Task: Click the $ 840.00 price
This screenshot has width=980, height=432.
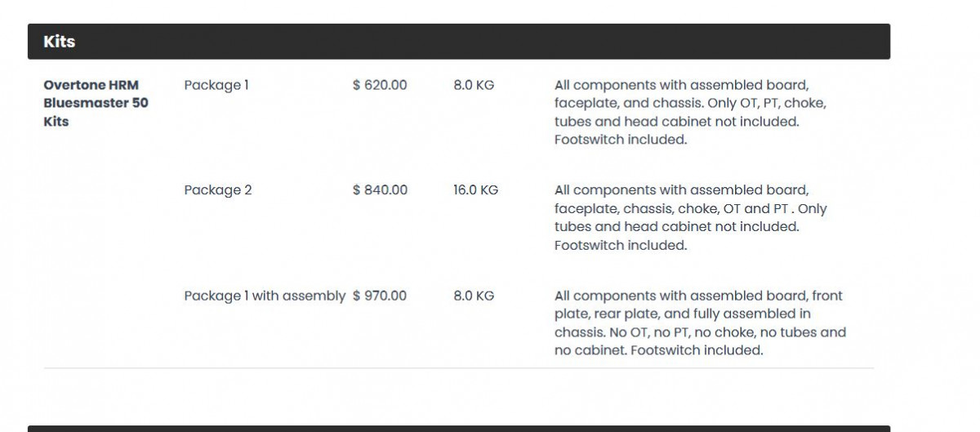Action: [x=380, y=190]
